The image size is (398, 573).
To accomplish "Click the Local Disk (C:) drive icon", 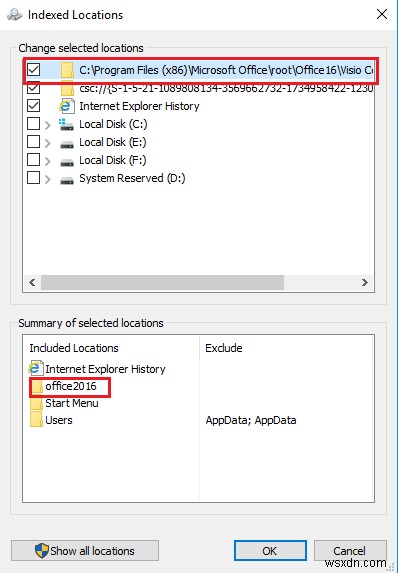I will click(66, 125).
